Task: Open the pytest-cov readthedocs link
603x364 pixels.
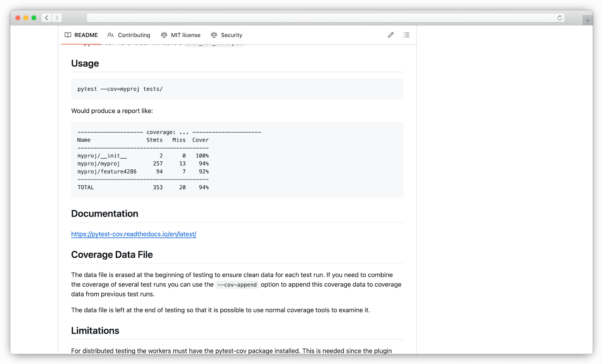Action: (x=133, y=234)
